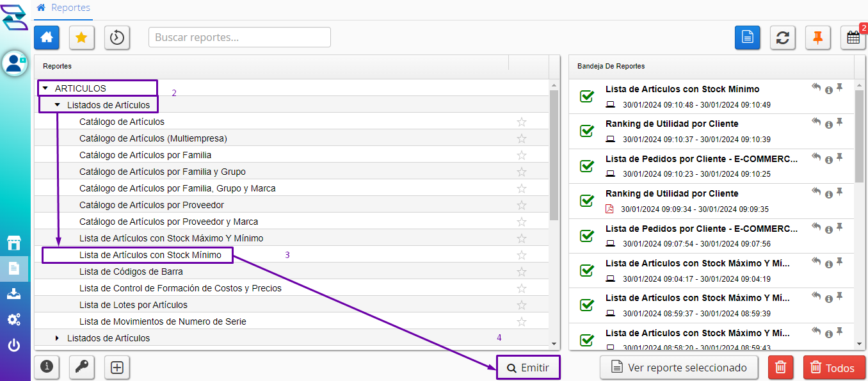Click the blue home toolbar button
Image resolution: width=868 pixels, height=381 pixels.
[x=47, y=38]
